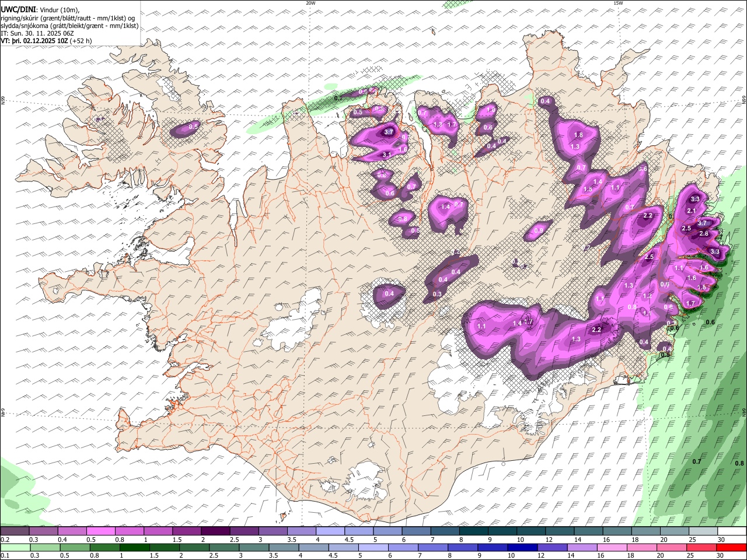Click the 30 value in the top legend row

tap(721, 540)
